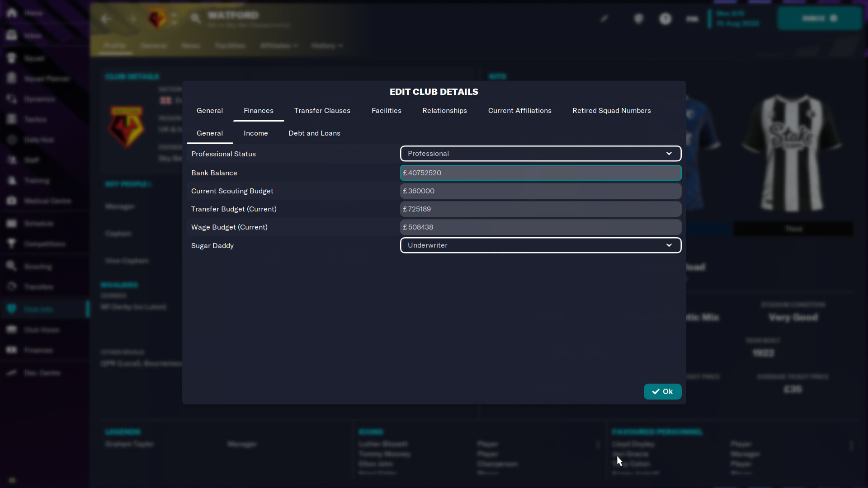This screenshot has width=868, height=488.
Task: Enable Current Affiliations relationship toggle
Action: (519, 110)
